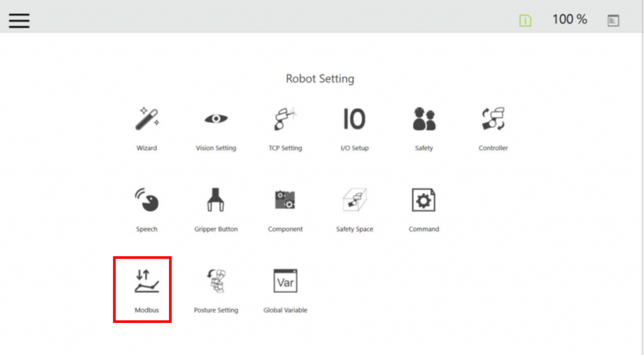Screen dimensions: 644x355
Task: Click the 100 % speed indicator
Action: pyautogui.click(x=569, y=20)
